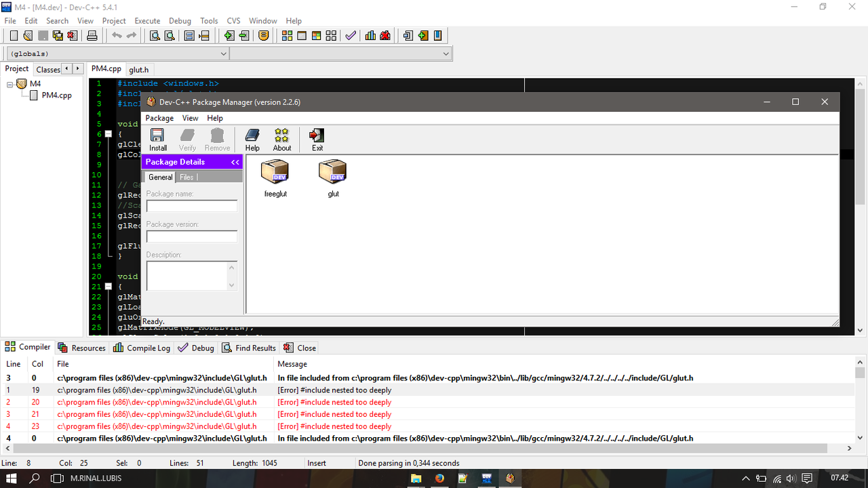Click the Find magnifier toolbar icon
The height and width of the screenshot is (488, 868).
pyautogui.click(x=155, y=36)
